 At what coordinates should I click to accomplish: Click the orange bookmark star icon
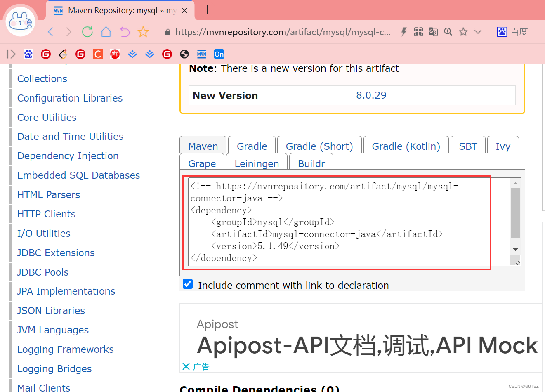pos(143,32)
